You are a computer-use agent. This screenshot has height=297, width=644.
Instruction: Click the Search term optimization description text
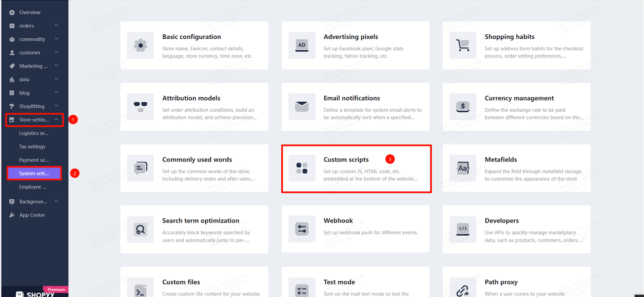pyautogui.click(x=206, y=237)
